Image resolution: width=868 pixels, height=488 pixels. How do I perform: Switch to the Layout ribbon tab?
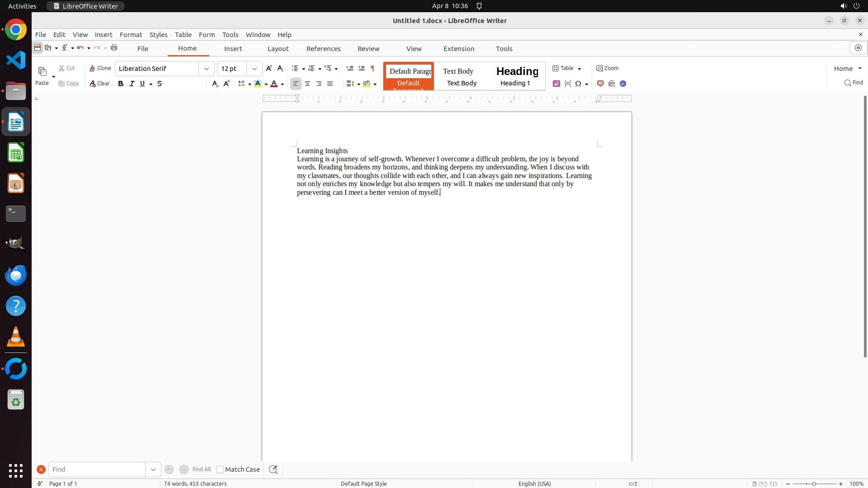[278, 49]
